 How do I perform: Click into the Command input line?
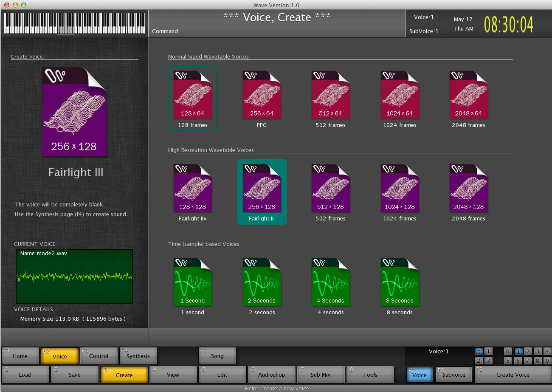coord(277,31)
